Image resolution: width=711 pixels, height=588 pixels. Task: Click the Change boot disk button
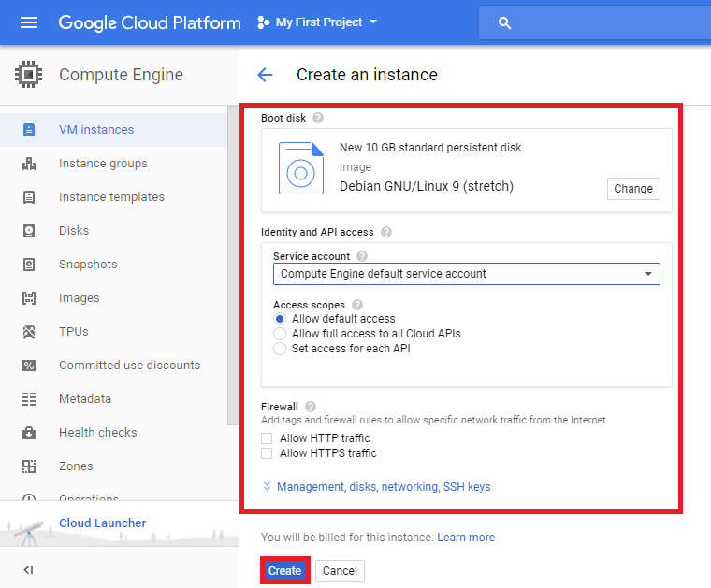tap(633, 189)
